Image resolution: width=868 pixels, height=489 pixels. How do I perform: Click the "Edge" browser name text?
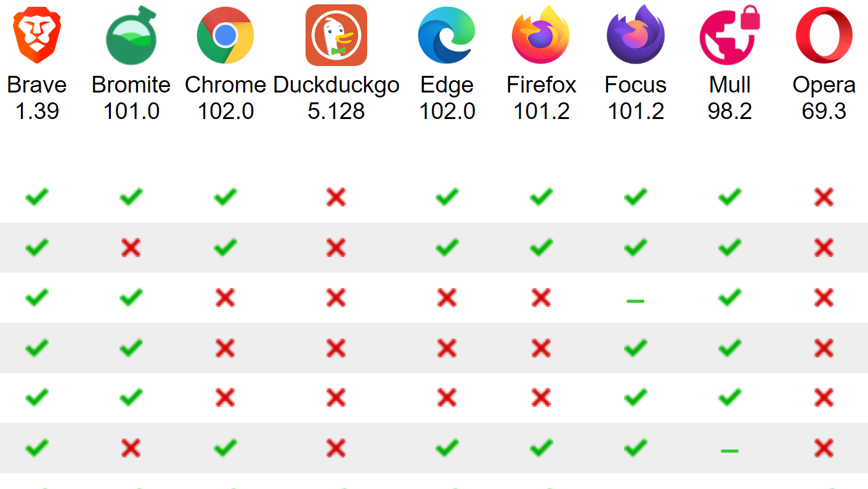(x=447, y=85)
